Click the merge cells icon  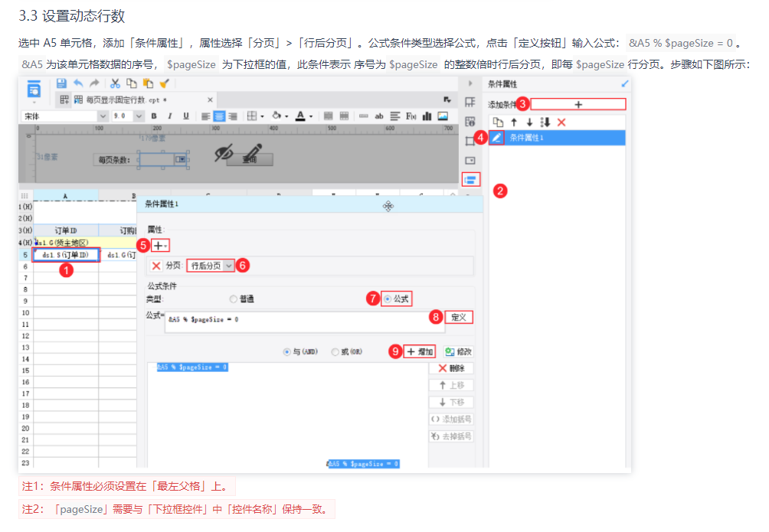[328, 116]
